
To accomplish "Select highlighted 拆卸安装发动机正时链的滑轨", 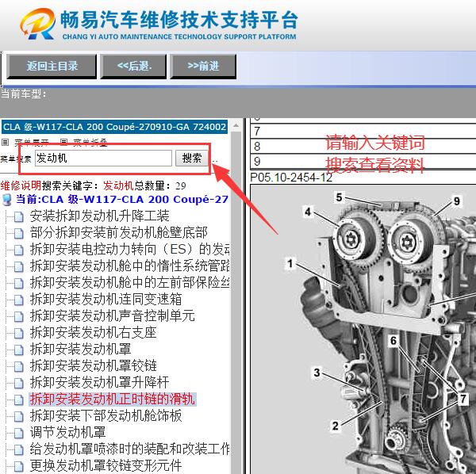I will 113,399.
